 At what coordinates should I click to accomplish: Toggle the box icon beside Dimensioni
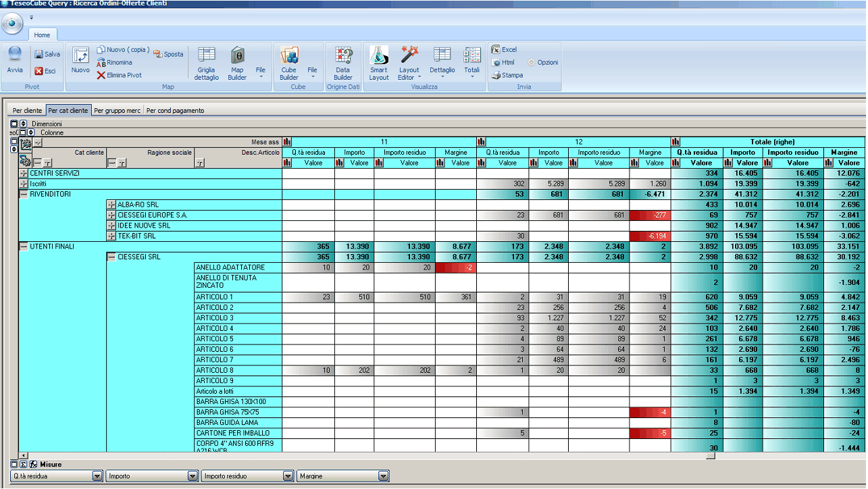[x=14, y=124]
